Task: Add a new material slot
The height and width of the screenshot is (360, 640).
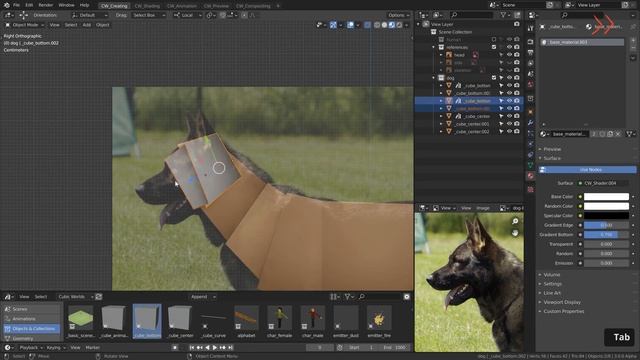Action: pyautogui.click(x=633, y=40)
